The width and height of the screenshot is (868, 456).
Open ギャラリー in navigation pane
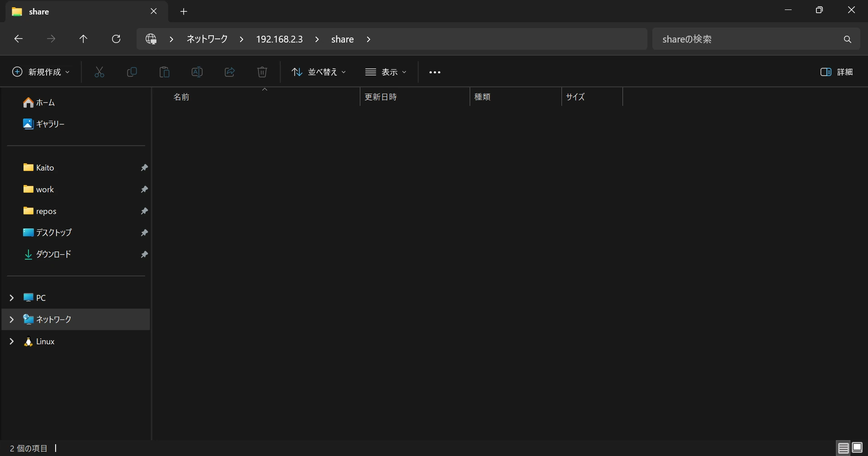[x=76, y=124]
